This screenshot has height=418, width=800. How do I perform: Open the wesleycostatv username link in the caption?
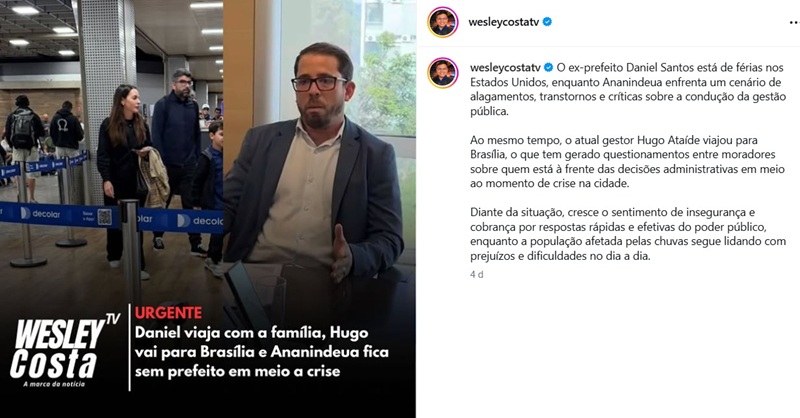[x=505, y=67]
